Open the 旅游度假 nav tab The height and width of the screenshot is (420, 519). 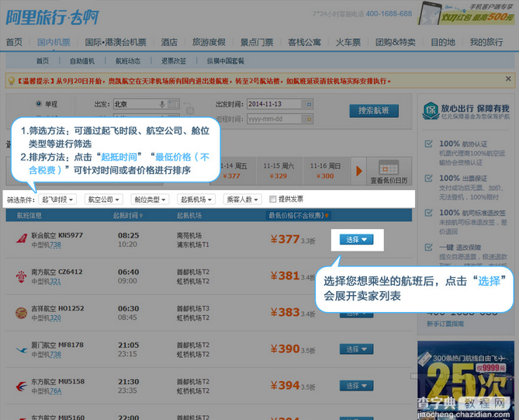tap(209, 43)
